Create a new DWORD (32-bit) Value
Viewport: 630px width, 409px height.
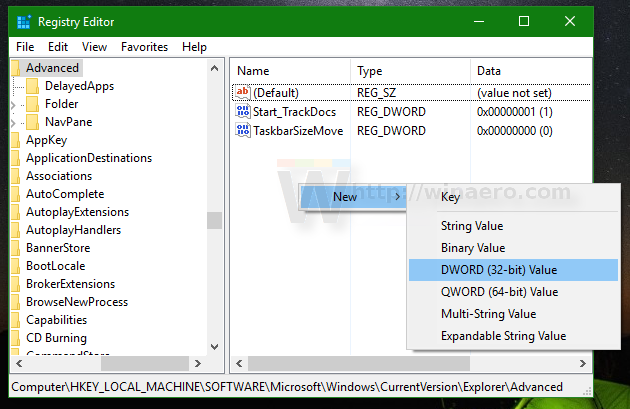click(x=513, y=270)
